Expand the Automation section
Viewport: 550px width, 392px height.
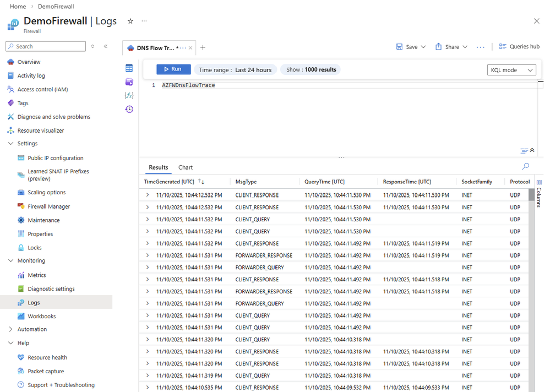10,329
